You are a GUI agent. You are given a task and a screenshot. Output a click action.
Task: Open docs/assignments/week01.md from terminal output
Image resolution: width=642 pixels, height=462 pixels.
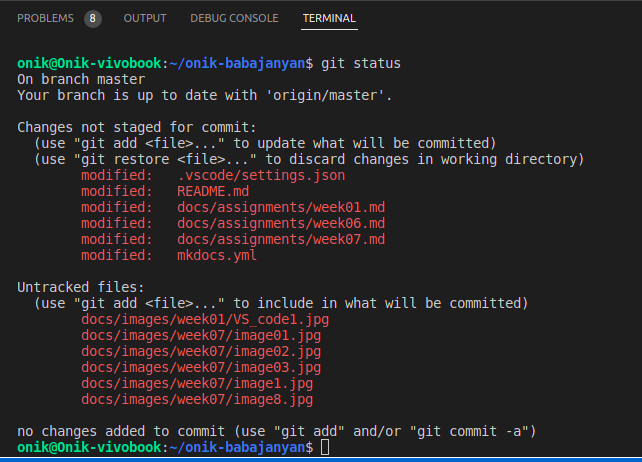281,207
